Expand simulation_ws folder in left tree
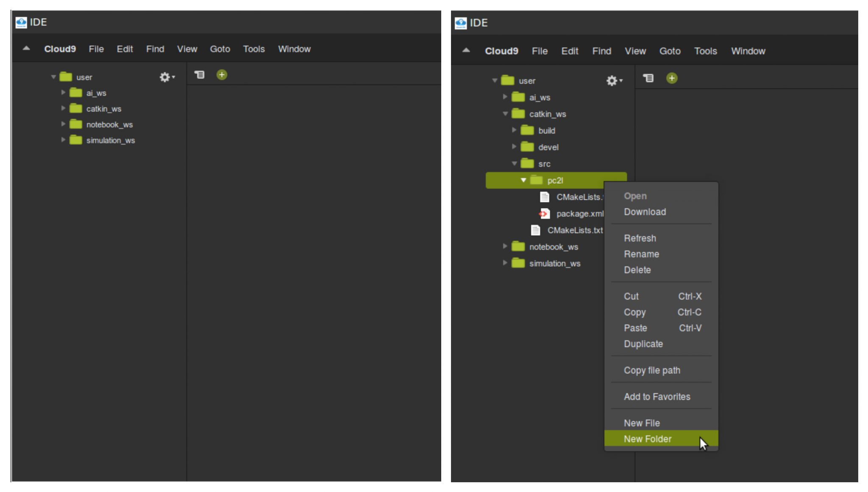The width and height of the screenshot is (868, 492). coord(63,140)
